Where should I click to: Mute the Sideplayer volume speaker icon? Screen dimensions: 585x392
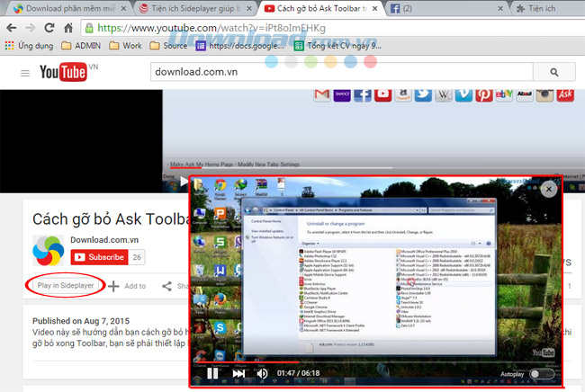[262, 372]
